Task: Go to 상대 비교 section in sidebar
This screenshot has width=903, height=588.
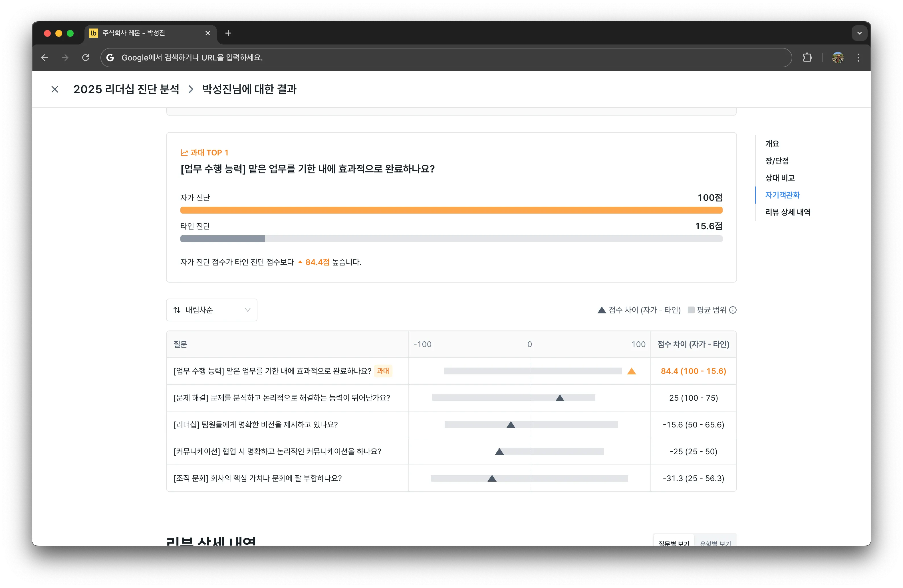Action: coord(780,178)
